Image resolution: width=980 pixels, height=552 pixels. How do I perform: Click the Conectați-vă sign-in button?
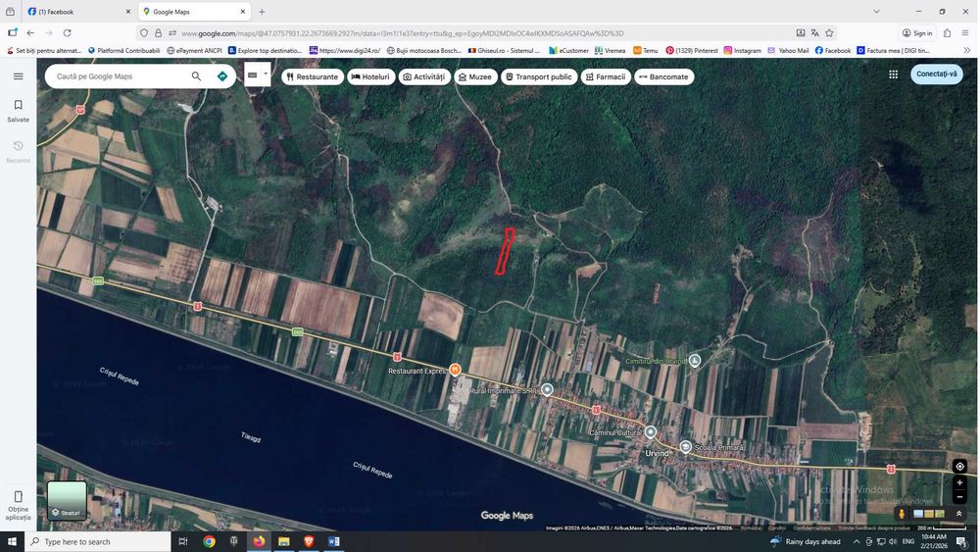936,75
